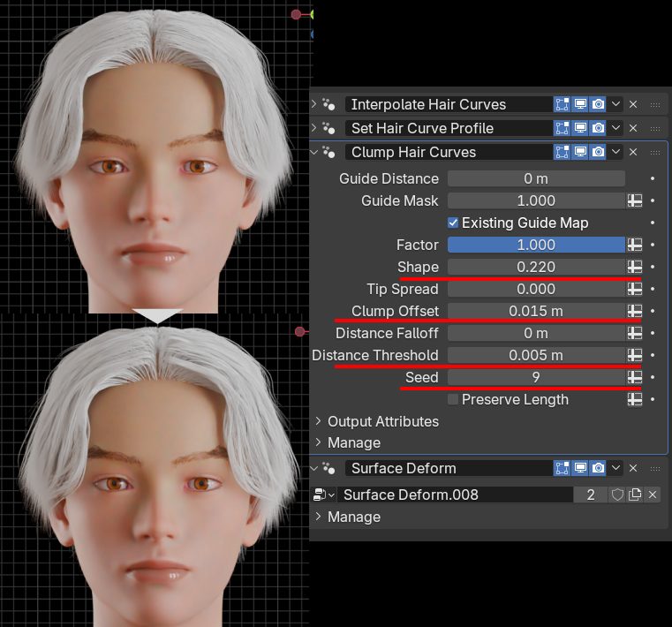
Task: Toggle edit mode display for Interpolate Hair Curves
Action: 562,104
